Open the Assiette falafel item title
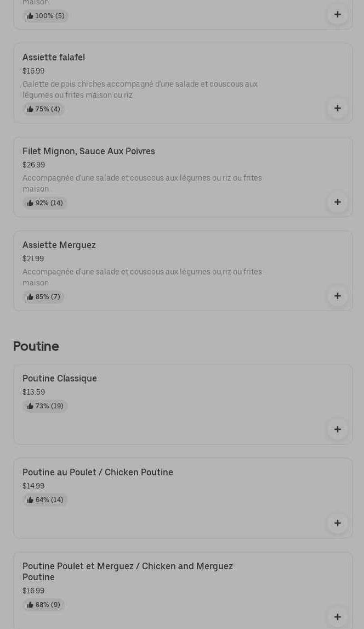This screenshot has height=629, width=364. click(x=54, y=58)
